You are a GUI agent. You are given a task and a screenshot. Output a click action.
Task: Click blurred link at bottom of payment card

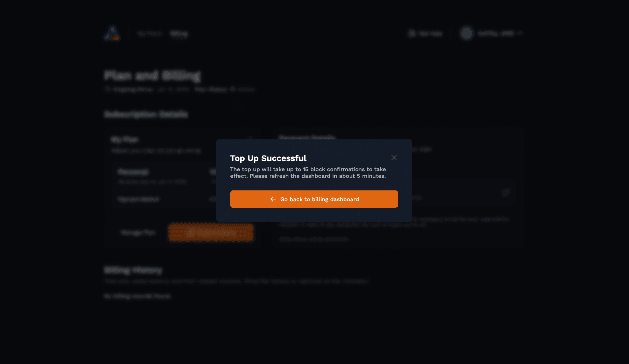314,239
